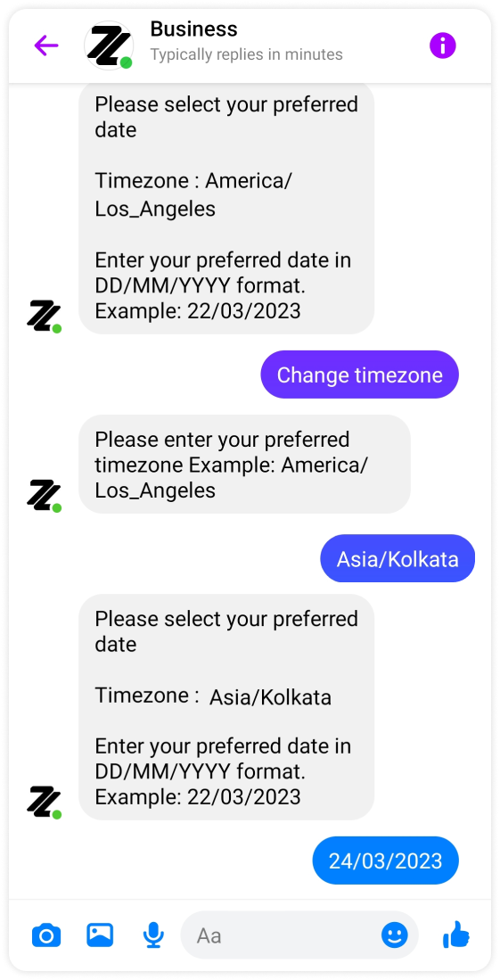This screenshot has width=500, height=980.
Task: Select the Change timezone message bubble
Action: coord(359,375)
